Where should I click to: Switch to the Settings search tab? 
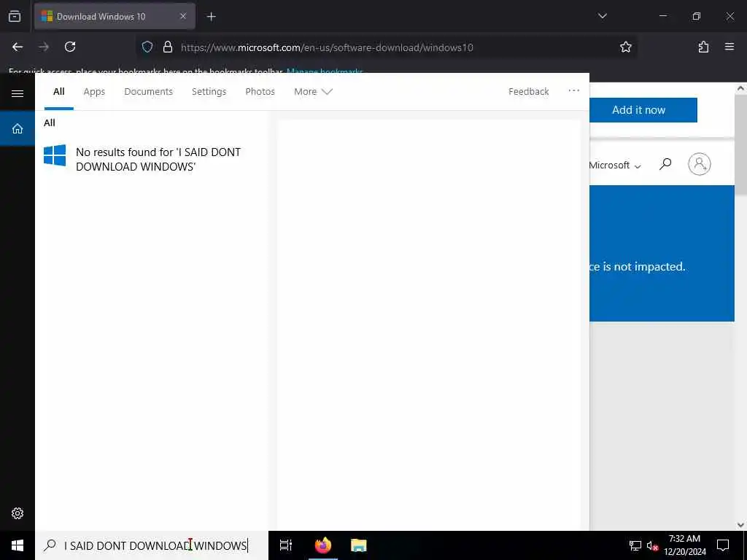point(209,91)
